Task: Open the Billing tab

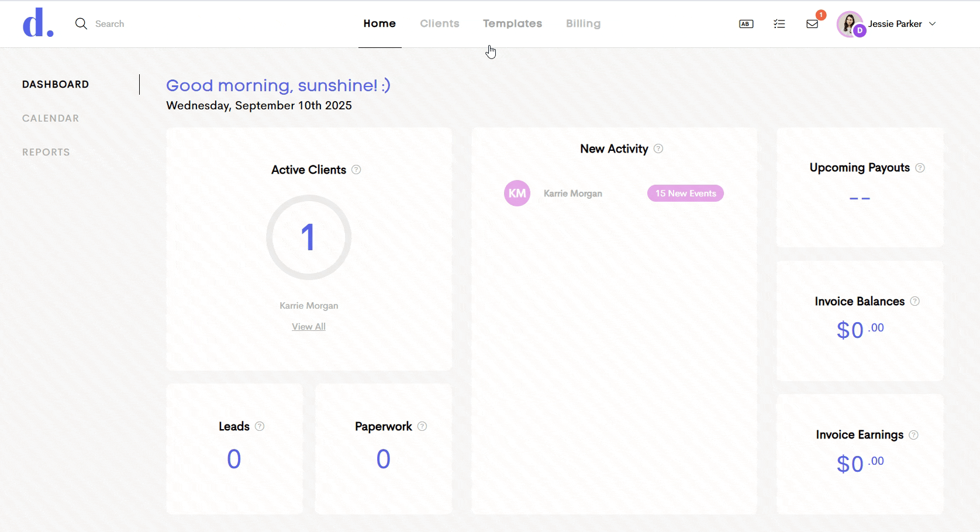Action: (x=583, y=23)
